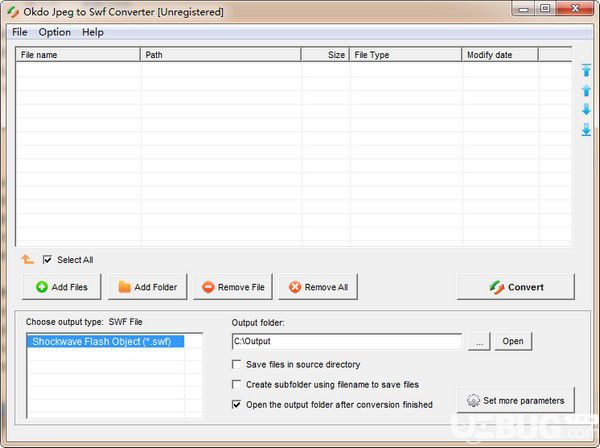Click the Okdo app icon in title bar
Screen dimensions: 600x448
click(x=13, y=12)
